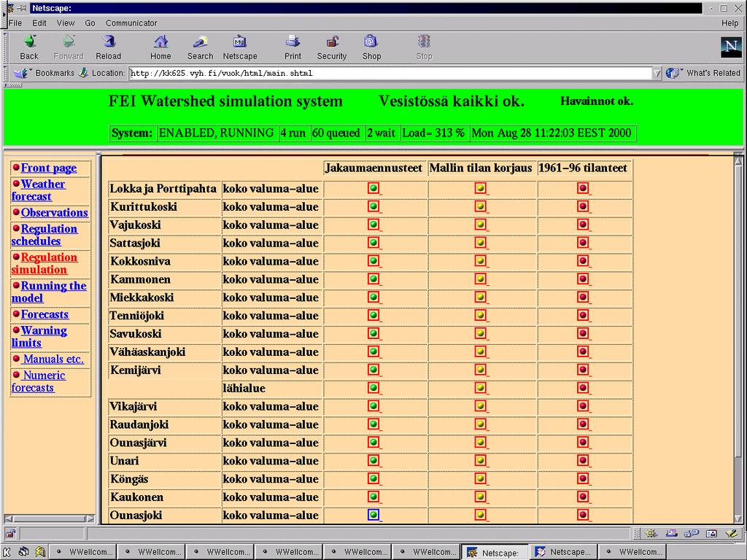Open green Jakaumaennusteet icon for Vikajärvi
Image resolution: width=747 pixels, height=560 pixels.
point(373,405)
